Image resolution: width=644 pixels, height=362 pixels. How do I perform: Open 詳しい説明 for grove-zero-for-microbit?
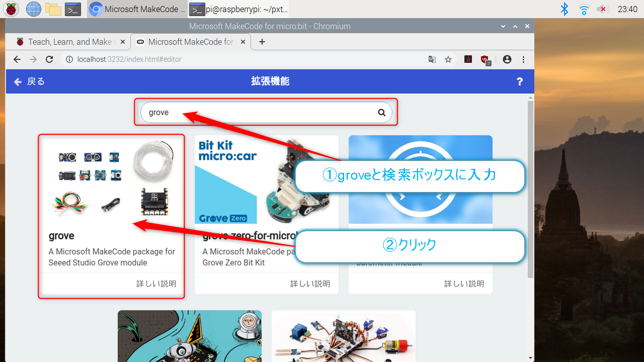(x=310, y=284)
